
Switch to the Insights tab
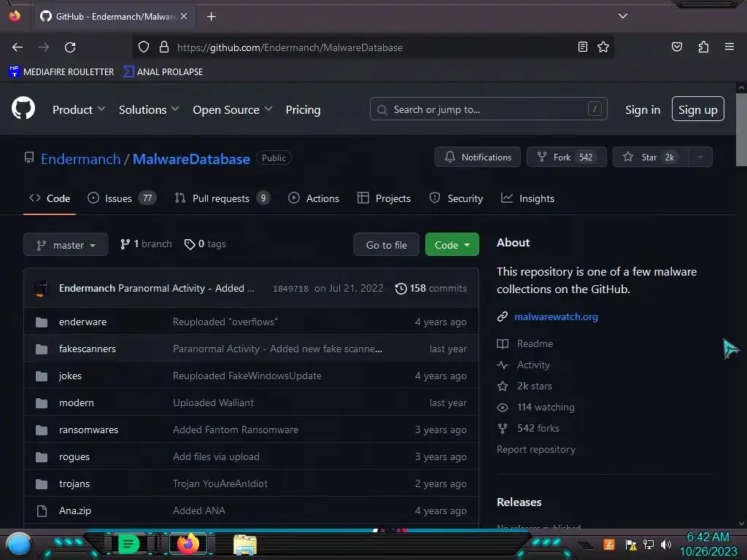[x=527, y=198]
